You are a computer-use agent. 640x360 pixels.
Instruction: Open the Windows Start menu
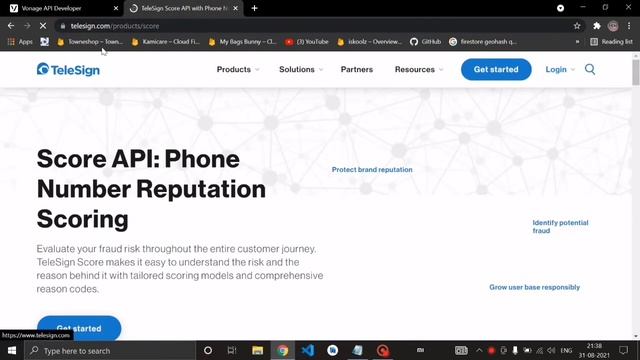tap(11, 351)
